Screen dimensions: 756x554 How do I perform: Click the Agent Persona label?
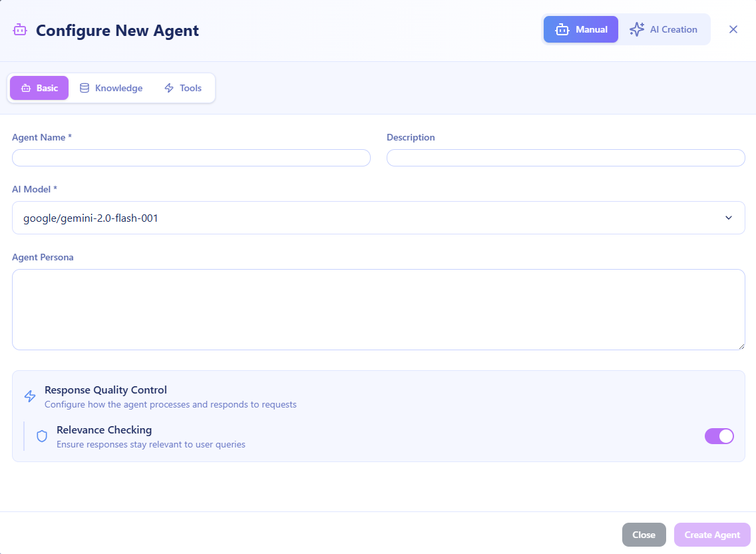coord(43,257)
